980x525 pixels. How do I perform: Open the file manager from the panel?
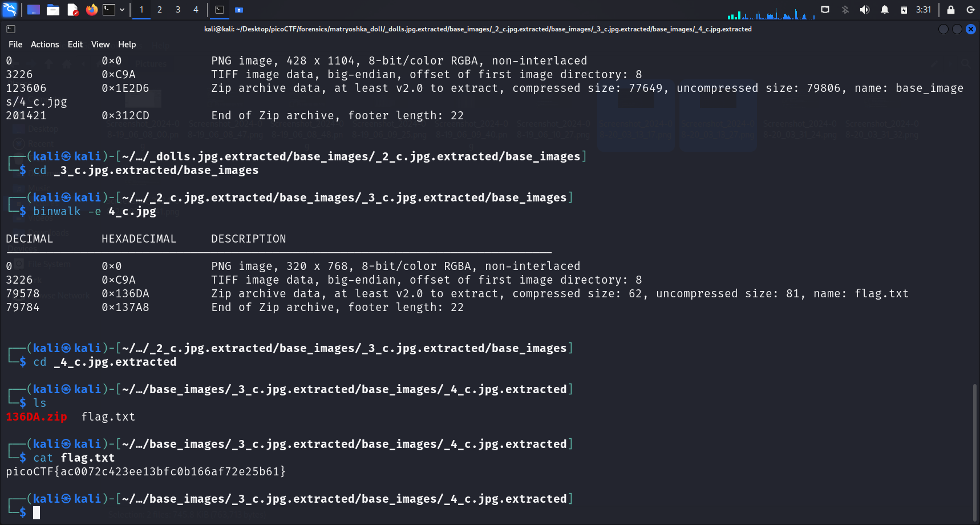point(53,10)
